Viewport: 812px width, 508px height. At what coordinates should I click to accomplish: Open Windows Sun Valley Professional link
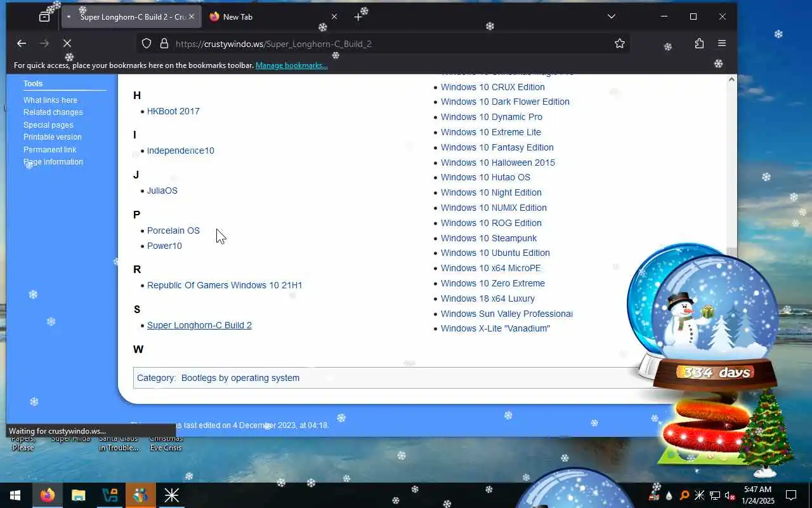point(507,314)
